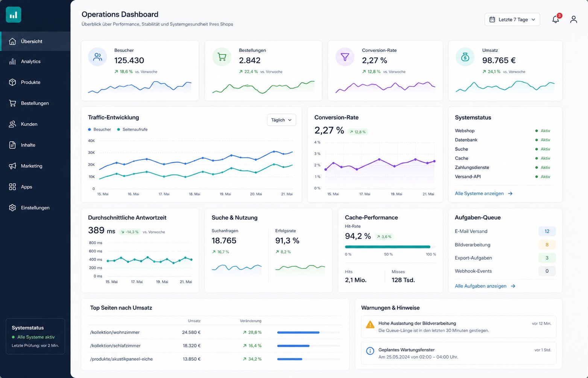Viewport: 588px width, 378px height.
Task: Click the Zahlungsdienste status row
Action: point(503,168)
